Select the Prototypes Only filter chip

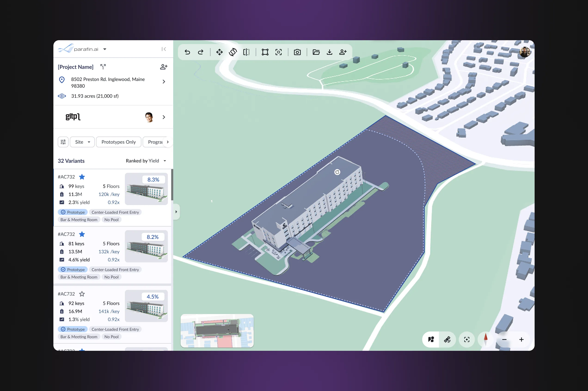pos(118,142)
